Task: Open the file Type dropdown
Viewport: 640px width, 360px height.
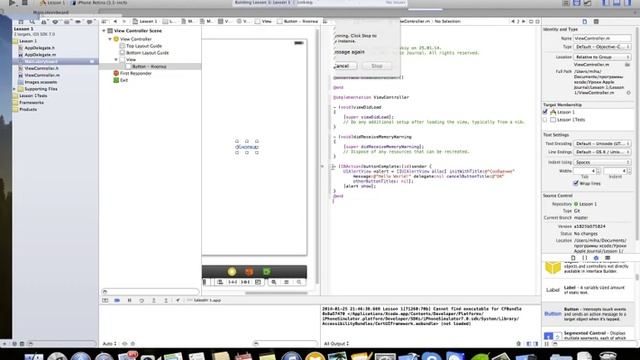Action: [602, 47]
